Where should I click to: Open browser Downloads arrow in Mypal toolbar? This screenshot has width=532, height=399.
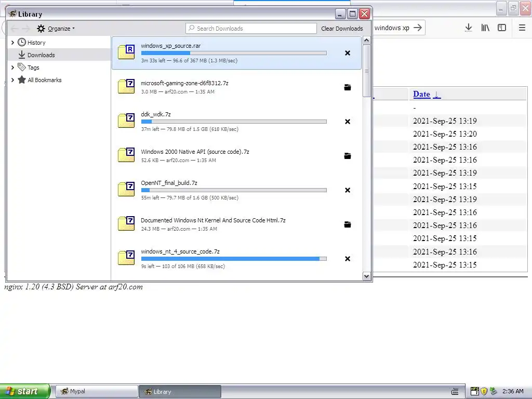pyautogui.click(x=469, y=28)
